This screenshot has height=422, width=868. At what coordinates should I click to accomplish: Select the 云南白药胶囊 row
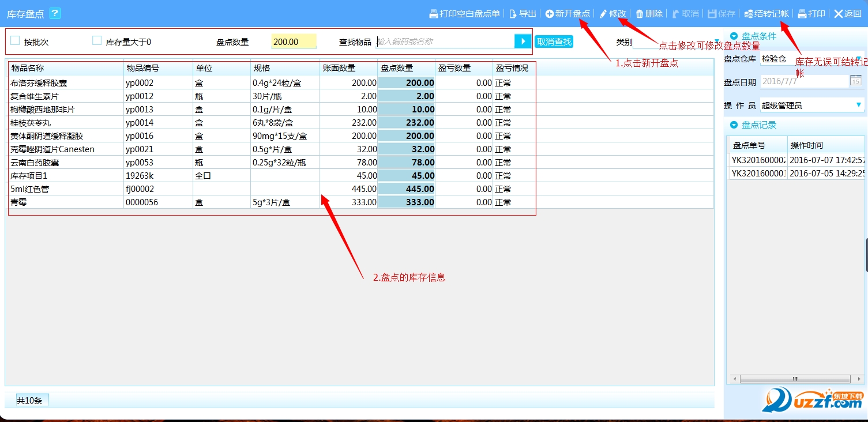point(360,163)
